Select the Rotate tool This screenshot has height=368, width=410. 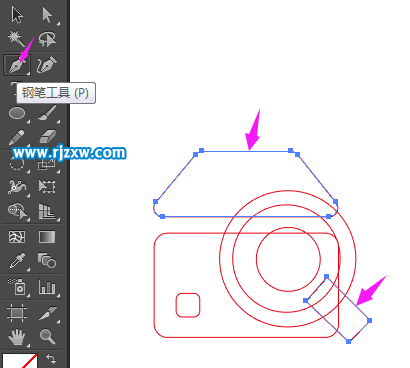click(17, 164)
